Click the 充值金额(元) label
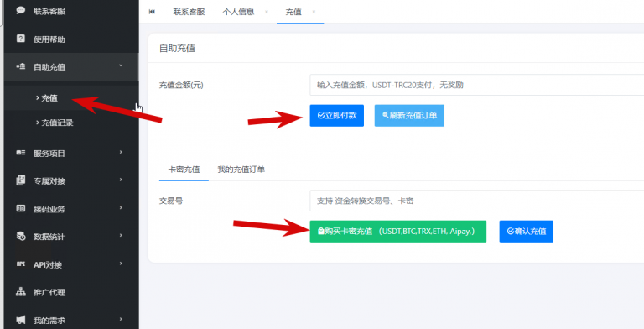This screenshot has height=329, width=644. pyautogui.click(x=181, y=85)
